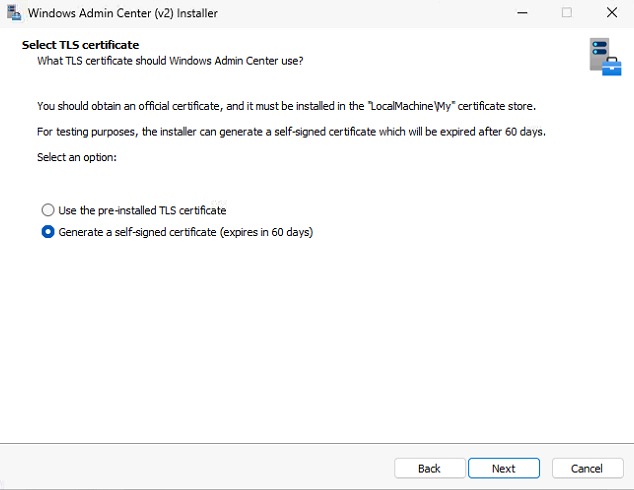Click the 'Select TLS certificate' heading
This screenshot has height=490, width=634.
80,45
